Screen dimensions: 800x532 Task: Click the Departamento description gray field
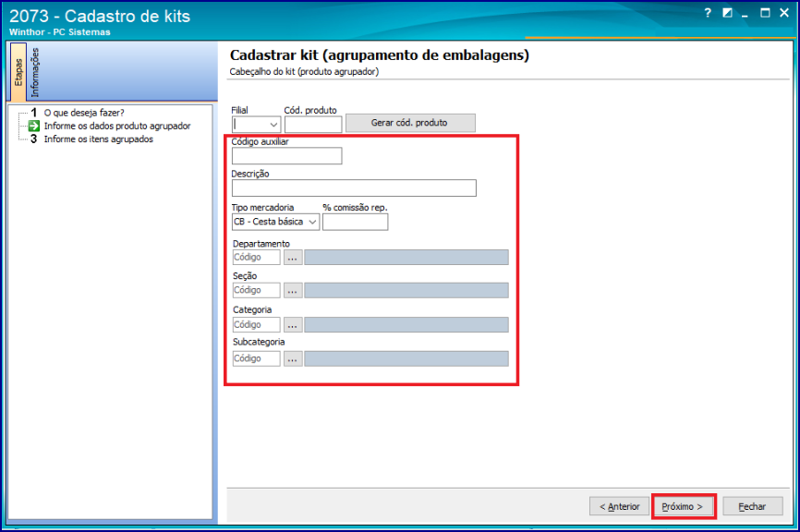406,257
